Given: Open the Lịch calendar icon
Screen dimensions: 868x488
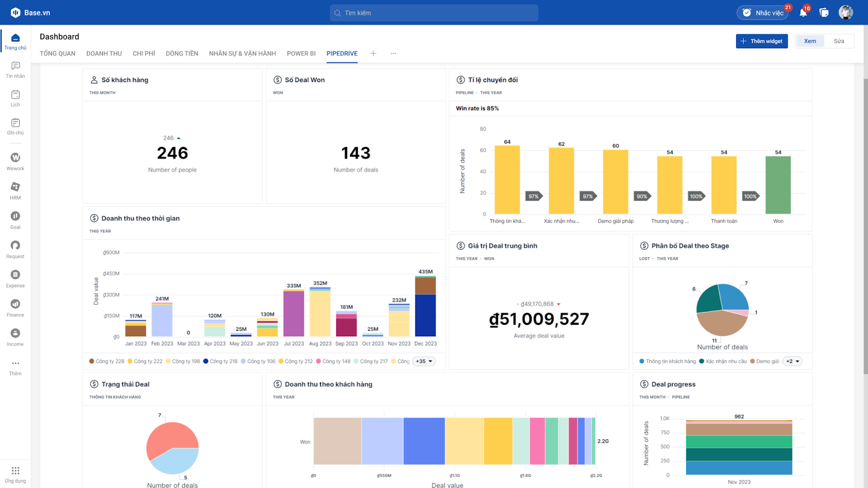Looking at the screenshot, I should pos(15,98).
